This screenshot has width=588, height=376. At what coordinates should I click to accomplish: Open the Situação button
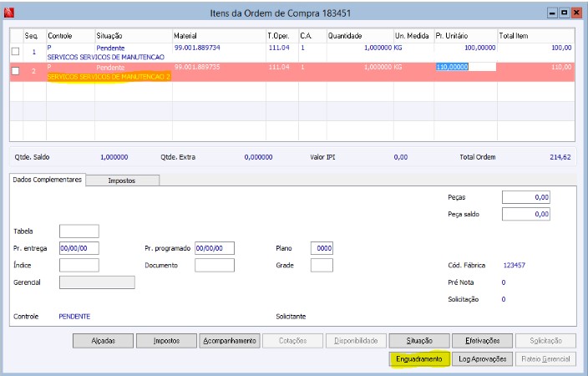point(419,341)
